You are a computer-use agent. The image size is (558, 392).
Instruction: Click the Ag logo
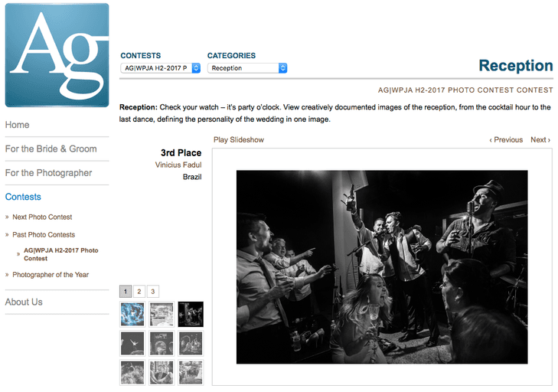tap(57, 55)
